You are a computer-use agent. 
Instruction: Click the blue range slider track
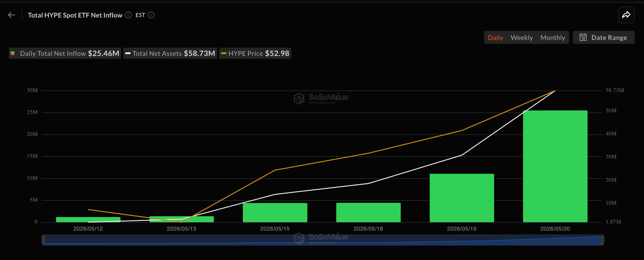[x=323, y=240]
